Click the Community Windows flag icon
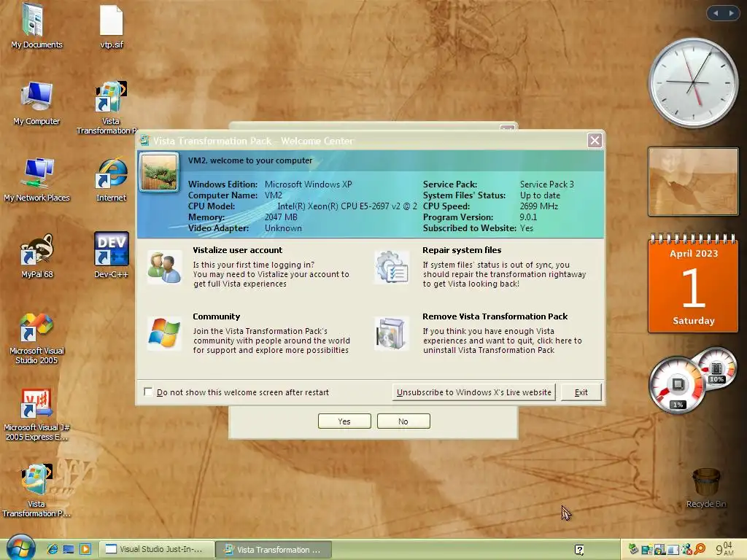Screen dimensions: 747x560 (x=164, y=333)
